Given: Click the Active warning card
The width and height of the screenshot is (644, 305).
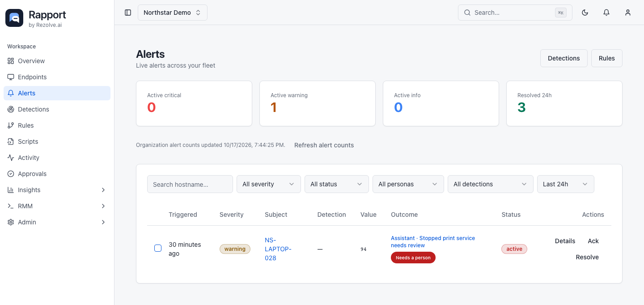Looking at the screenshot, I should pos(318,103).
